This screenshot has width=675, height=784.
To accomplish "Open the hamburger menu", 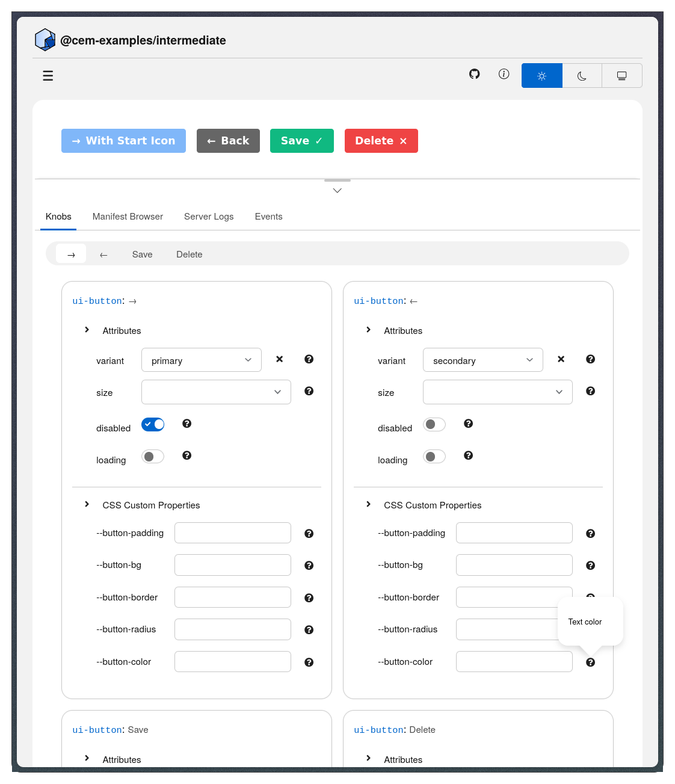I will (48, 75).
